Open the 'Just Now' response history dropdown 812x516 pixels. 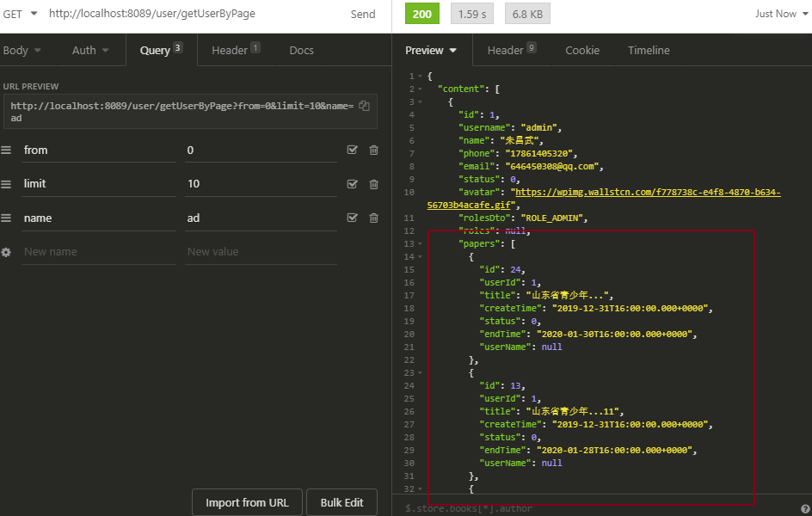click(x=780, y=14)
